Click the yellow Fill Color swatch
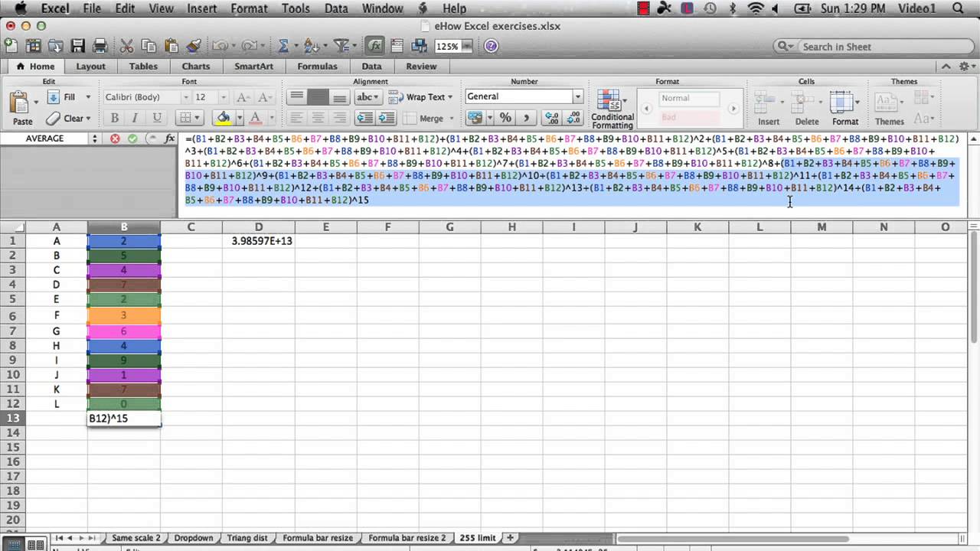The width and height of the screenshot is (980, 551). coord(223,118)
